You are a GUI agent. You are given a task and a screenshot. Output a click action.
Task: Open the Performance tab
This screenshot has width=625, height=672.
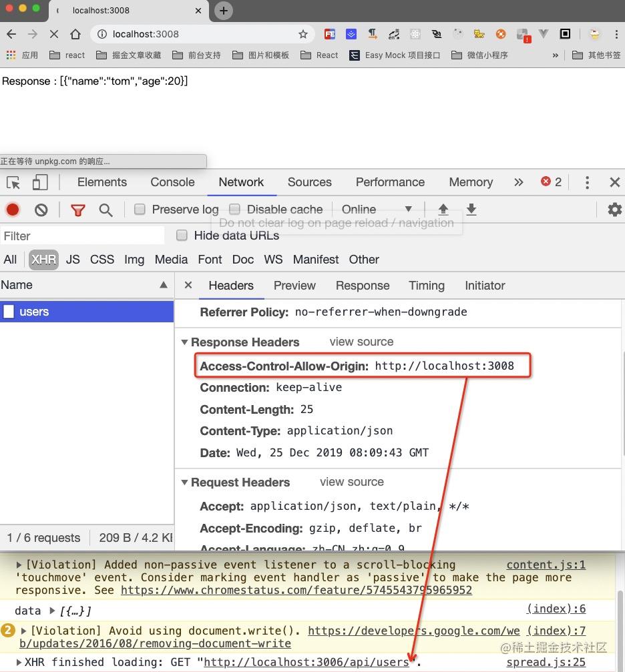click(x=391, y=182)
